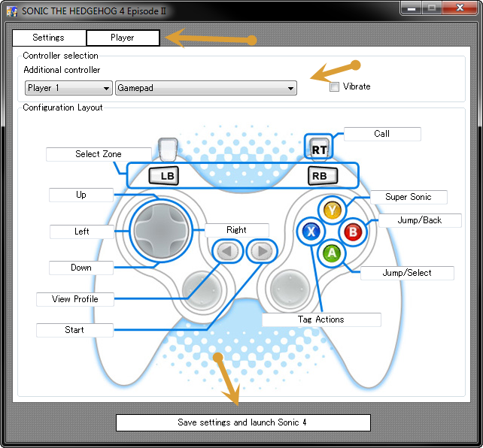
Task: Click the Call mapping field
Action: click(382, 134)
